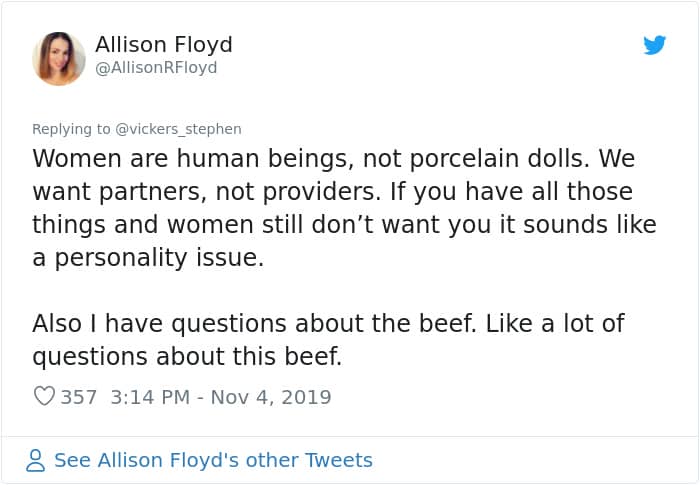Like the tweet using the heart icon
The image size is (700, 485).
[x=44, y=397]
